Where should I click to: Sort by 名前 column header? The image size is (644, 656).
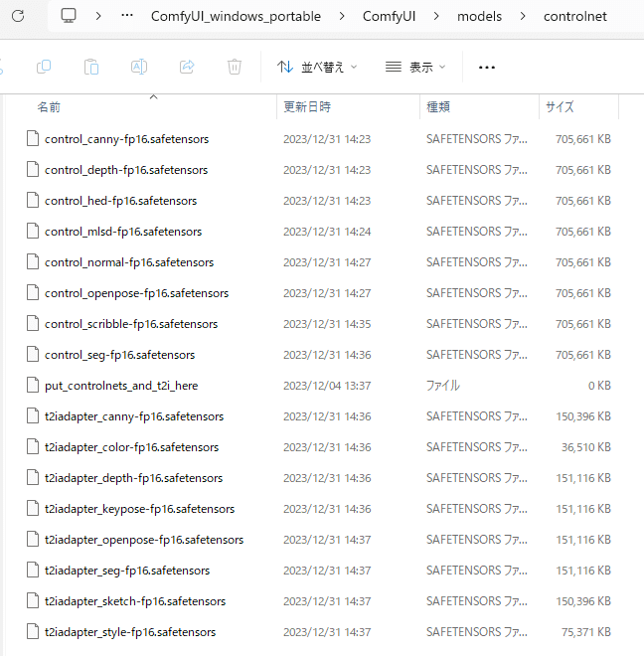(49, 107)
